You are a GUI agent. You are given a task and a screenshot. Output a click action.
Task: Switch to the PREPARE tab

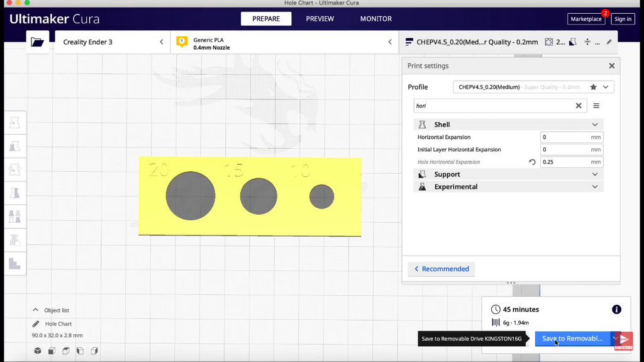click(x=266, y=19)
